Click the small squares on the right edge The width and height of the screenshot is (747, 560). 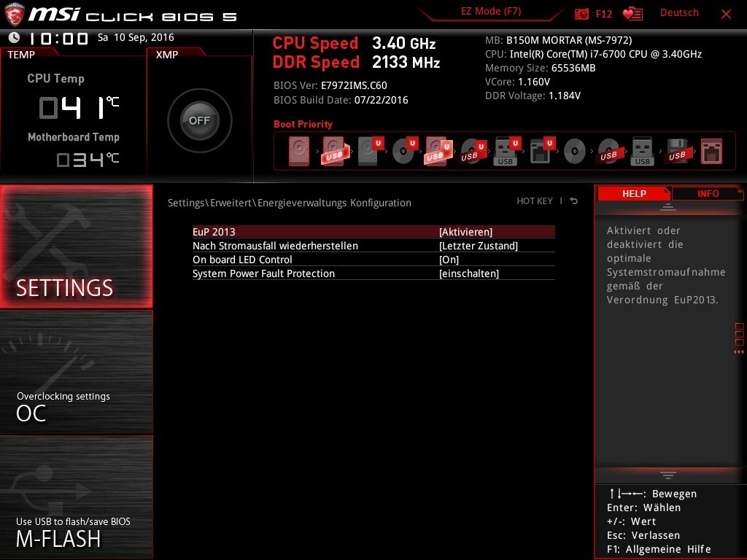click(740, 334)
